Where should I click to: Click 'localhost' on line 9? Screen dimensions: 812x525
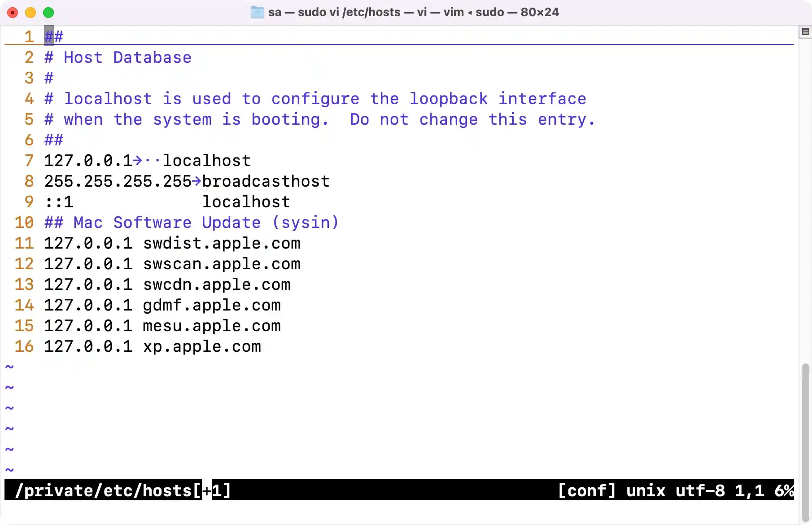point(246,202)
